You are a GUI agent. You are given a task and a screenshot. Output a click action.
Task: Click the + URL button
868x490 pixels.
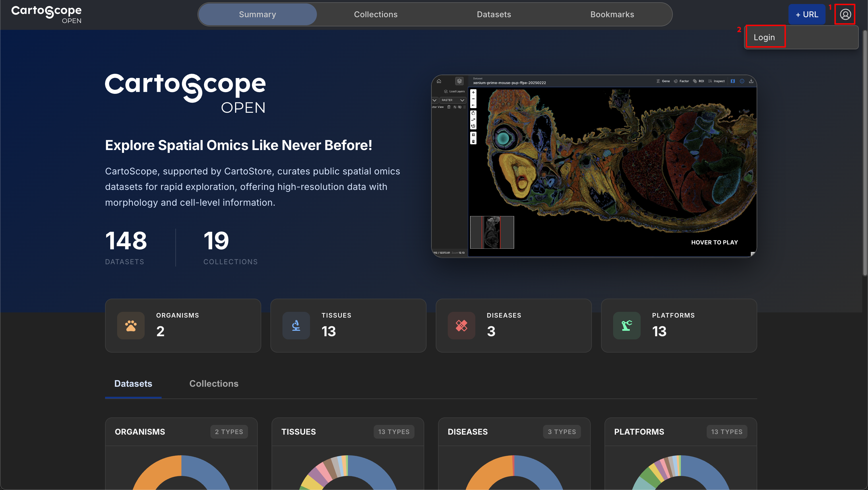(807, 14)
